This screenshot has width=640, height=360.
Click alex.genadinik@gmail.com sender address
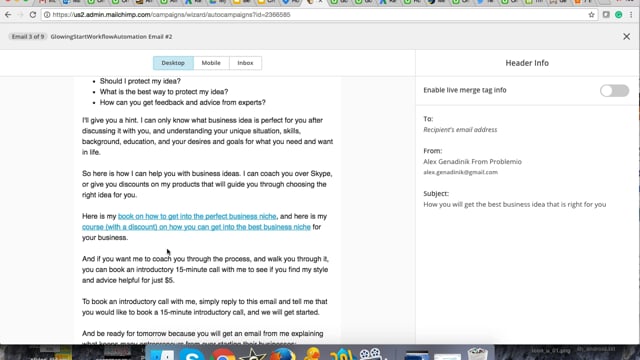coord(460,172)
